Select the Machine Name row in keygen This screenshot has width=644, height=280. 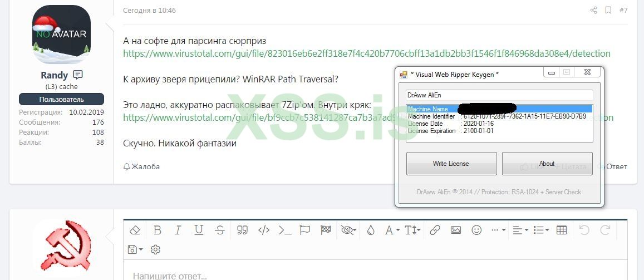[x=499, y=109]
